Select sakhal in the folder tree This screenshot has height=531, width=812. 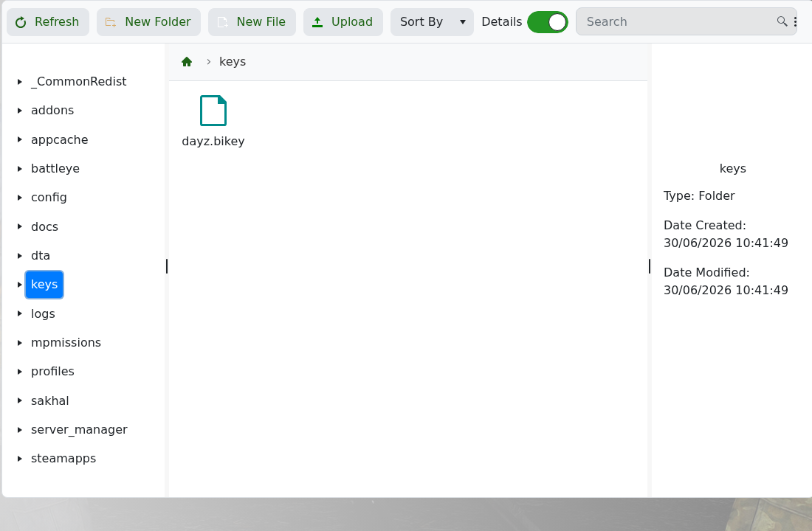pos(49,400)
